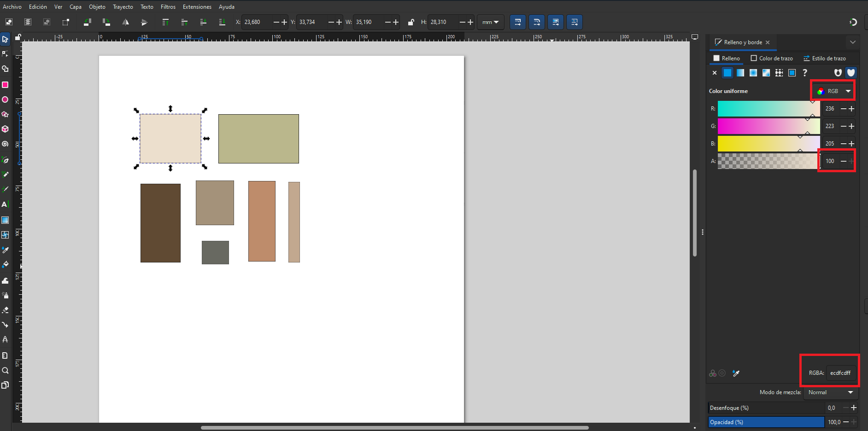Open the mm units dropdown
This screenshot has width=868, height=431.
tap(490, 22)
